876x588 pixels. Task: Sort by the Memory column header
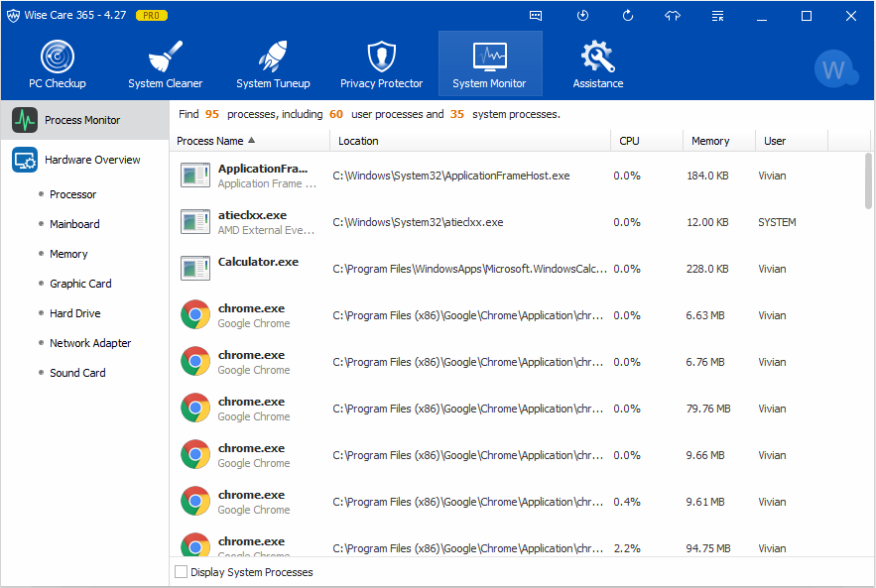pos(719,141)
